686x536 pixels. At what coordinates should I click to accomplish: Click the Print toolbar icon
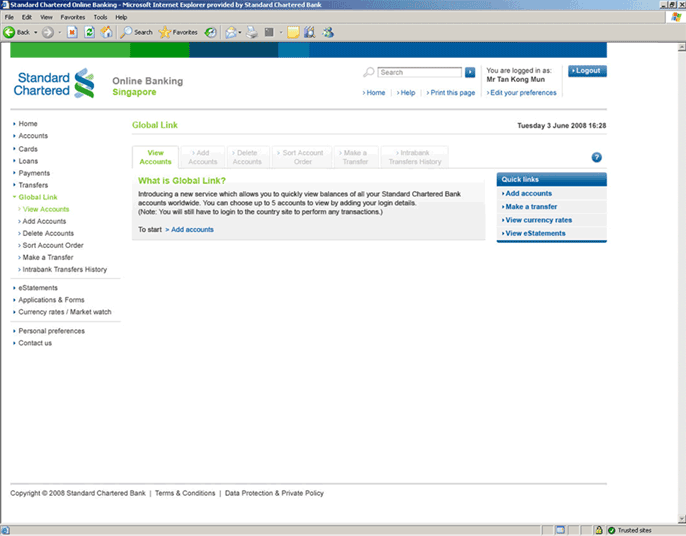point(252,32)
